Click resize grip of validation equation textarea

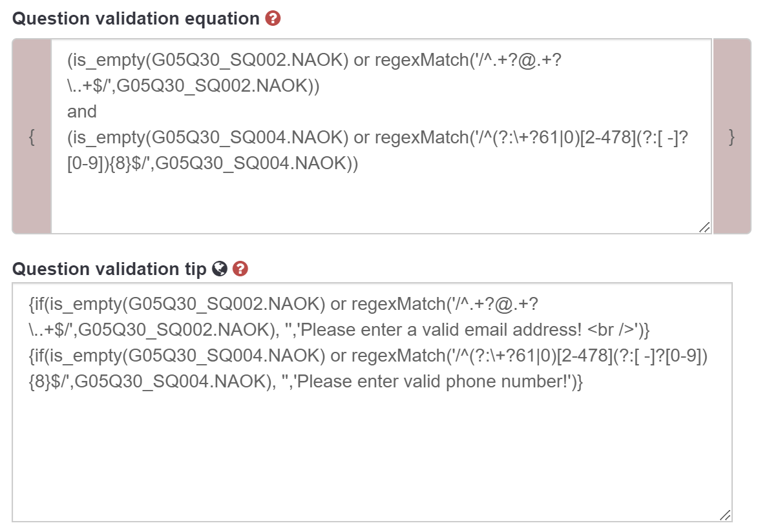704,227
